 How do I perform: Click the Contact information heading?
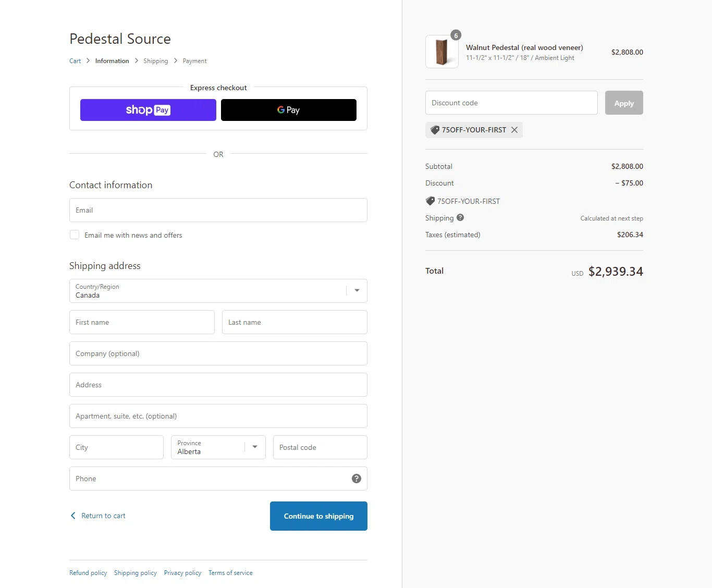[x=111, y=185]
